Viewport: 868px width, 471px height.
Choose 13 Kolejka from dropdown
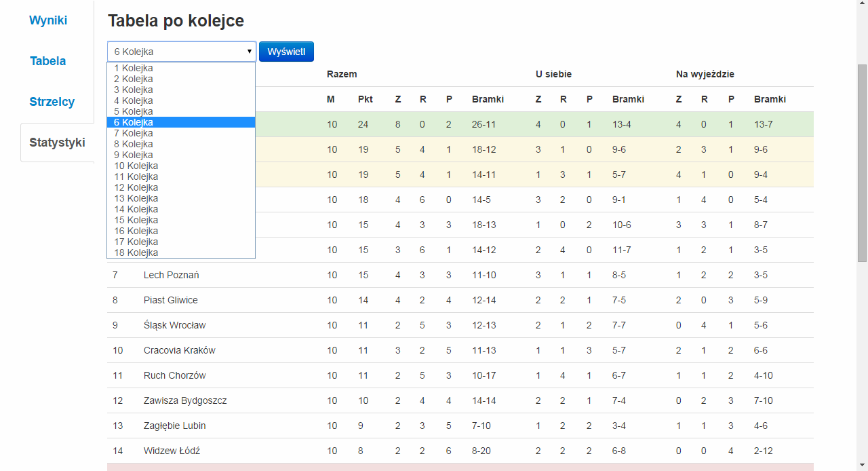(136, 198)
